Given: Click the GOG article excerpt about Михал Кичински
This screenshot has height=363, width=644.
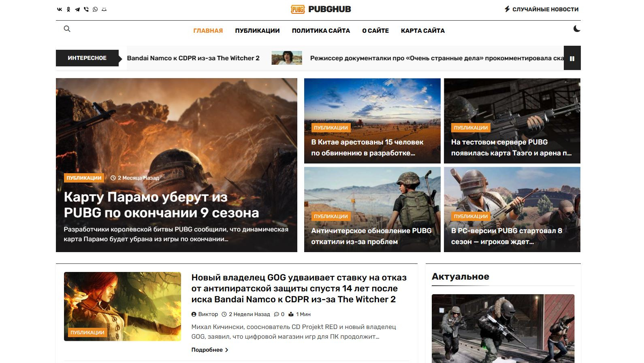Looking at the screenshot, I should pyautogui.click(x=294, y=332).
